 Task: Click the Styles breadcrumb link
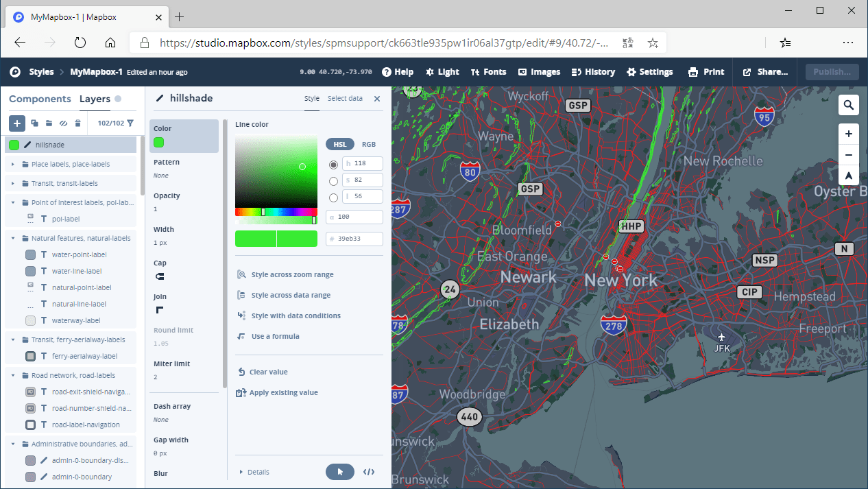coord(41,72)
